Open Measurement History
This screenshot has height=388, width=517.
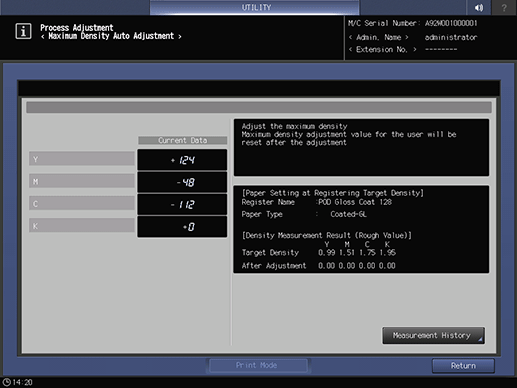tap(433, 335)
